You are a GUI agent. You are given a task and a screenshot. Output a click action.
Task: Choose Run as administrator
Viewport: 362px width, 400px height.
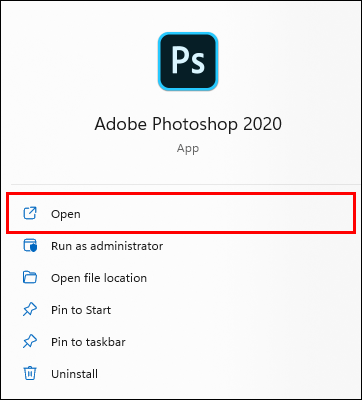tap(107, 246)
